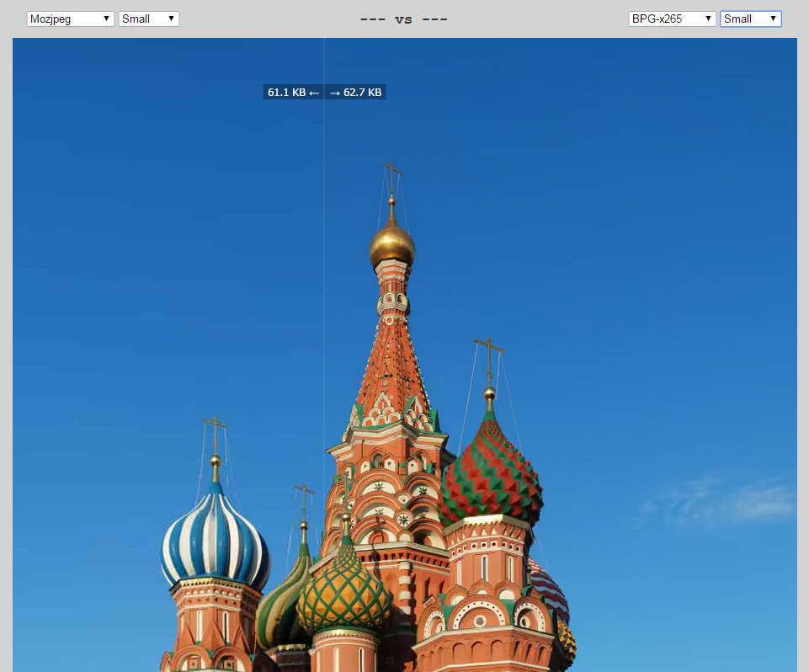Open the BPG-x265 codec dropdown

[672, 19]
